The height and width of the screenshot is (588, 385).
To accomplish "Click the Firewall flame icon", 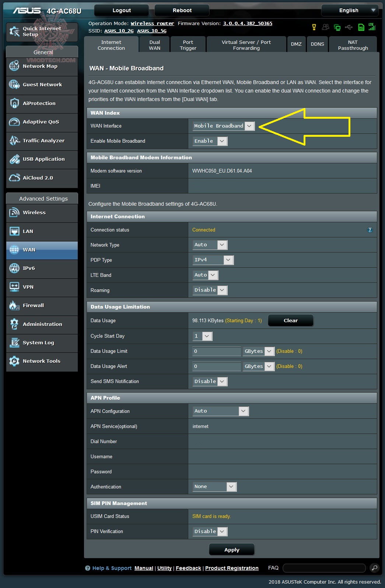I will tap(14, 305).
